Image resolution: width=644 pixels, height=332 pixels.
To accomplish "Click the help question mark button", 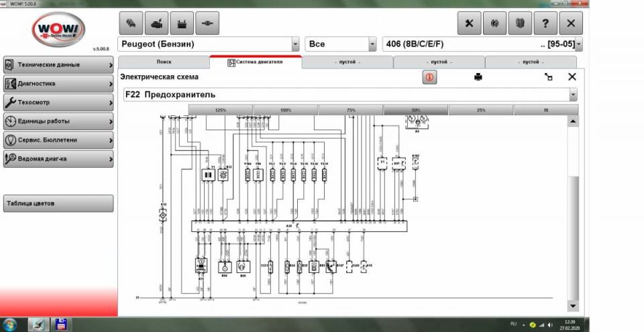I will click(545, 23).
